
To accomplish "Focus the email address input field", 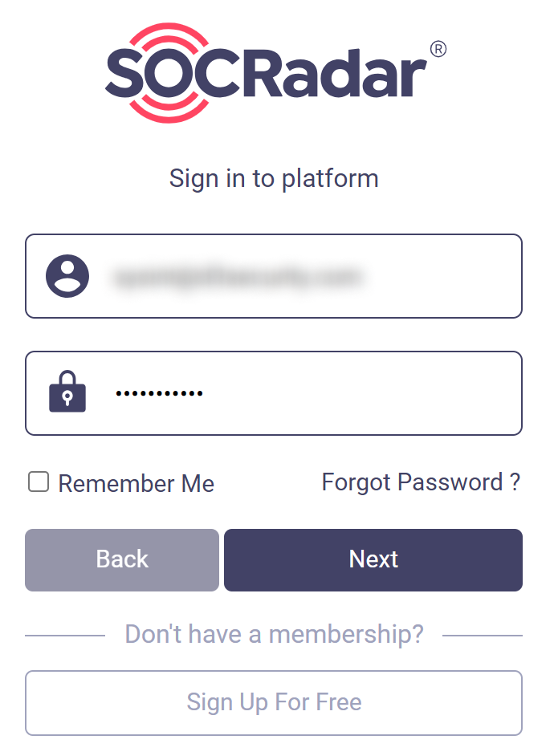I will (305, 276).
